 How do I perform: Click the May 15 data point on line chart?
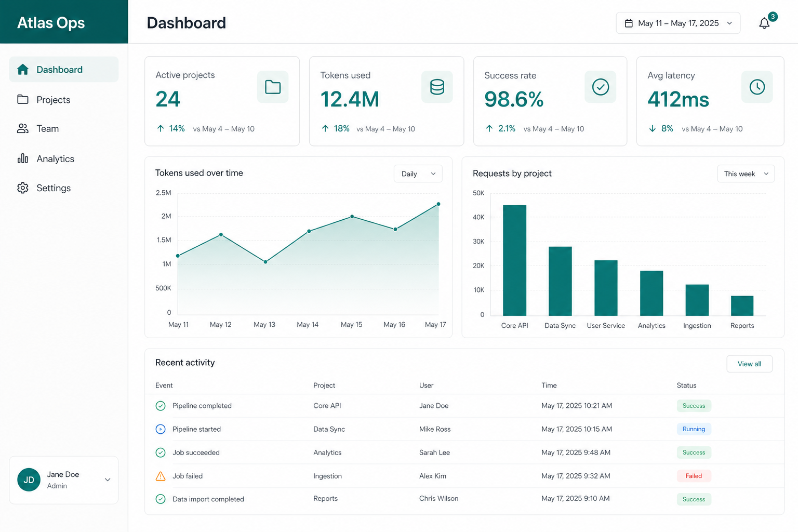352,216
